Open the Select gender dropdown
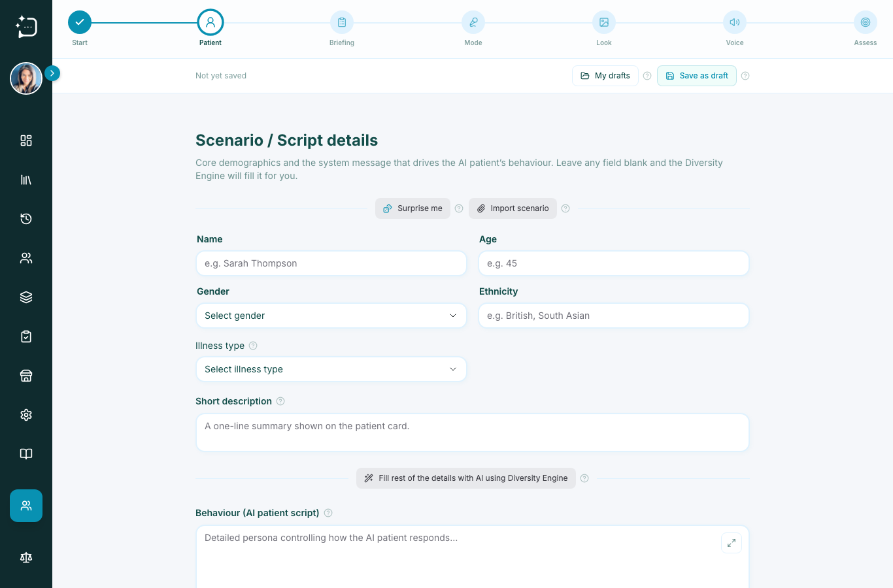The image size is (893, 588). pyautogui.click(x=331, y=316)
